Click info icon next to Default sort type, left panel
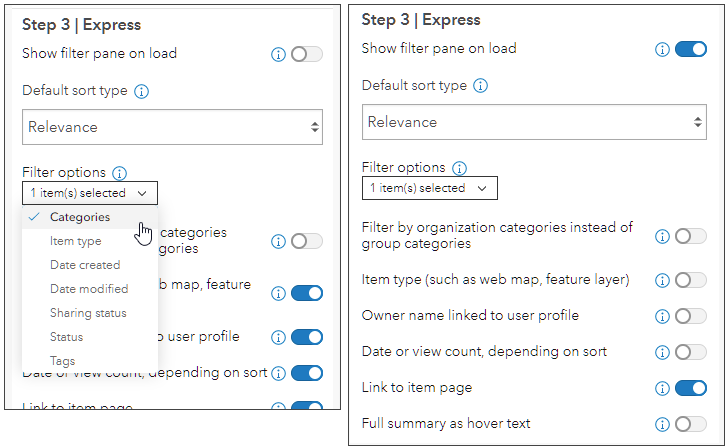The width and height of the screenshot is (728, 448). tap(141, 91)
